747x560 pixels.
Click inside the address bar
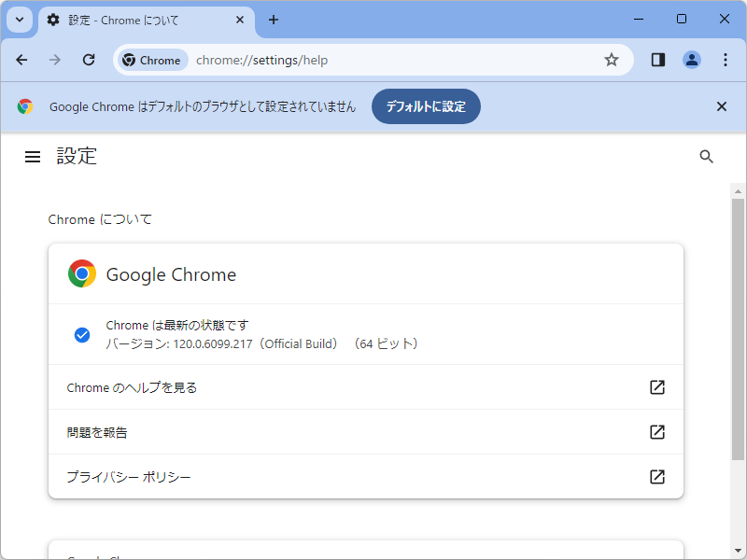click(x=373, y=59)
